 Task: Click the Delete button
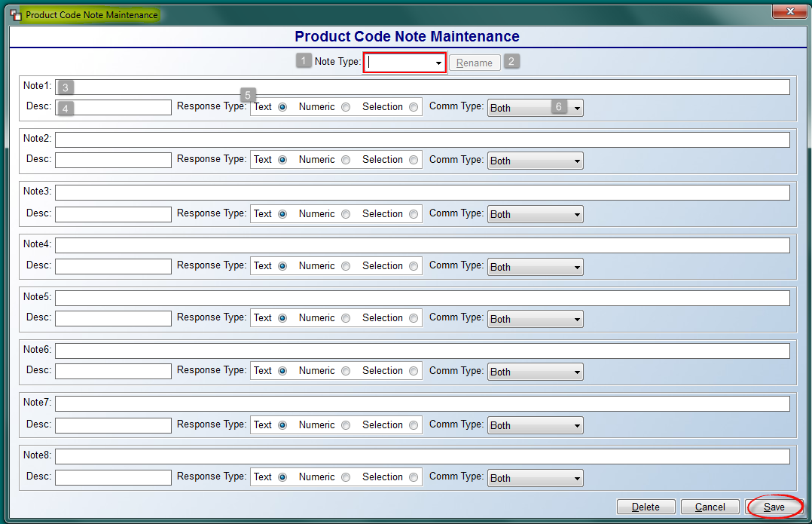646,507
